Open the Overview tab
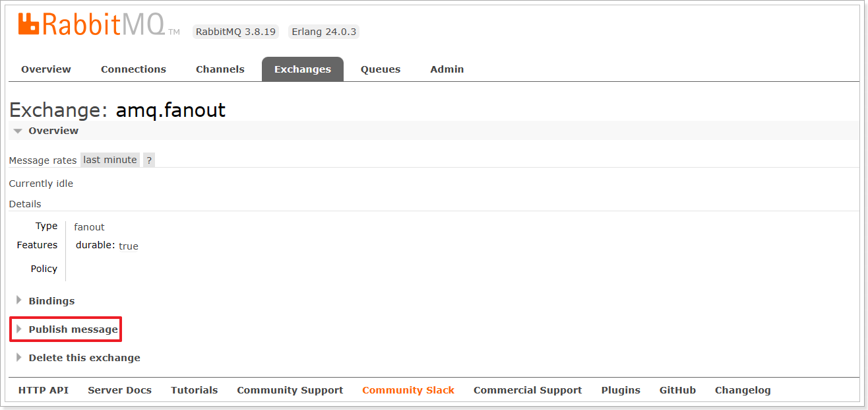Viewport: 868px width, 410px height. [46, 69]
